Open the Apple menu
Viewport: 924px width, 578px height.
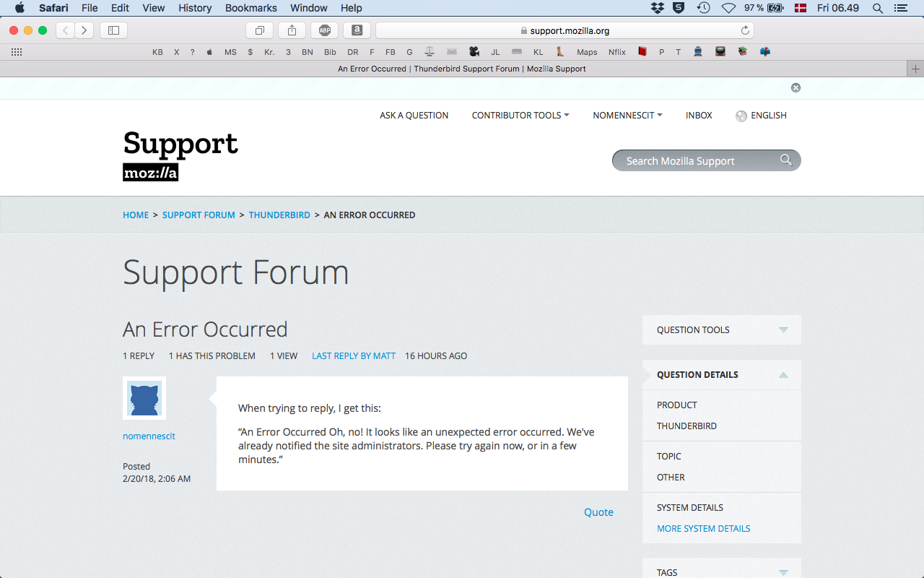19,8
